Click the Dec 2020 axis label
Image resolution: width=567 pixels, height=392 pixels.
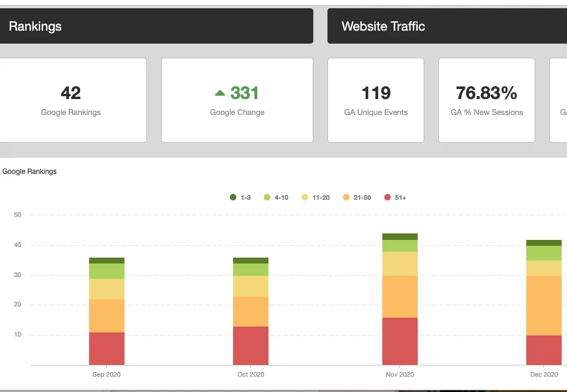(x=544, y=374)
